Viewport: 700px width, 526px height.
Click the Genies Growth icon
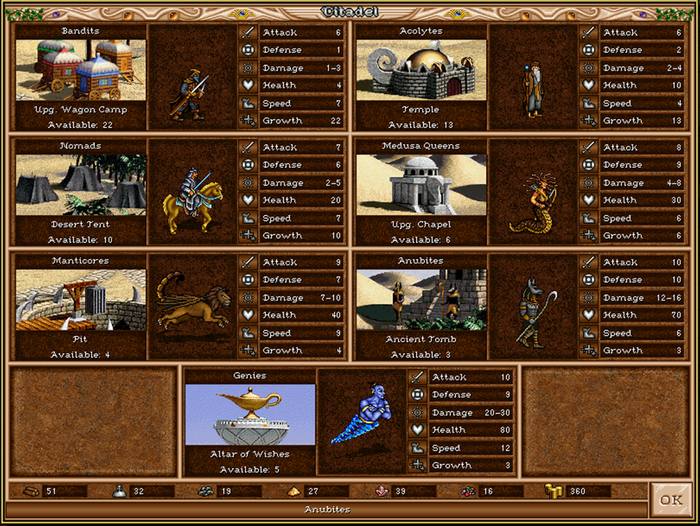click(x=417, y=465)
